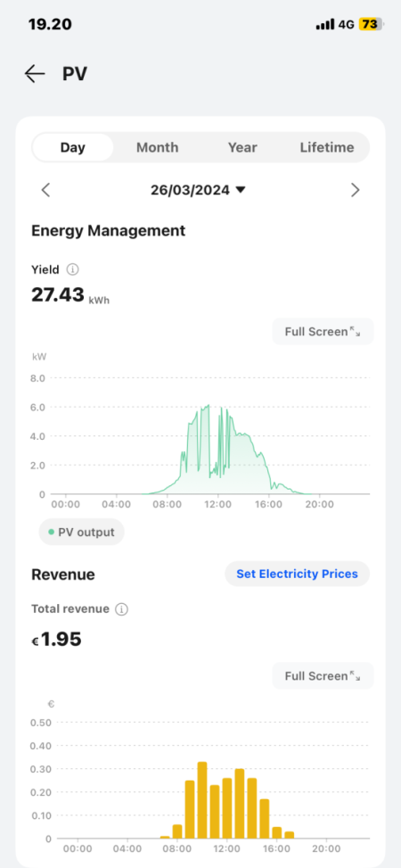
Task: Go to the previous day with left chevron
Action: point(46,190)
